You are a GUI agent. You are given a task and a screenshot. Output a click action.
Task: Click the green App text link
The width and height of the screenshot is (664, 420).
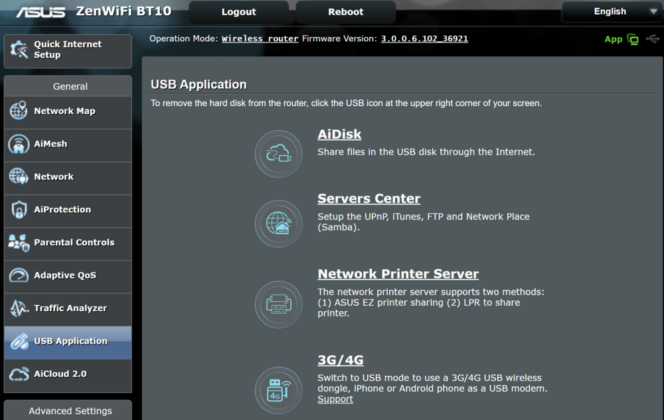point(613,39)
